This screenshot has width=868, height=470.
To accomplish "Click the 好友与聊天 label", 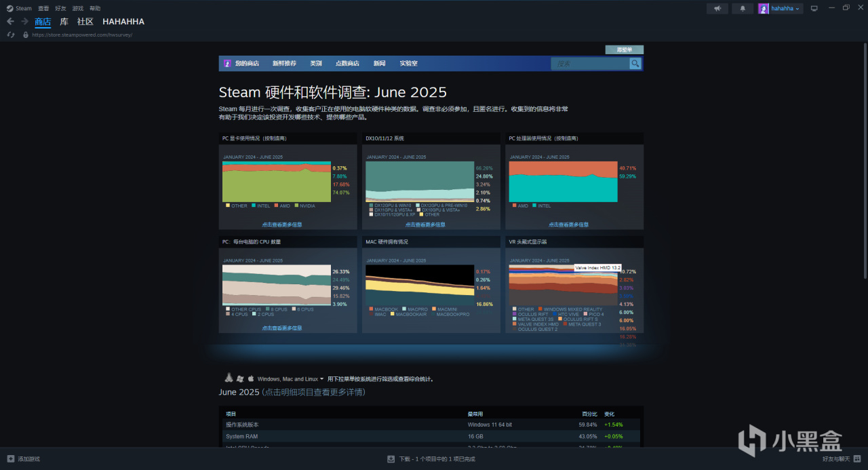I will (835, 459).
